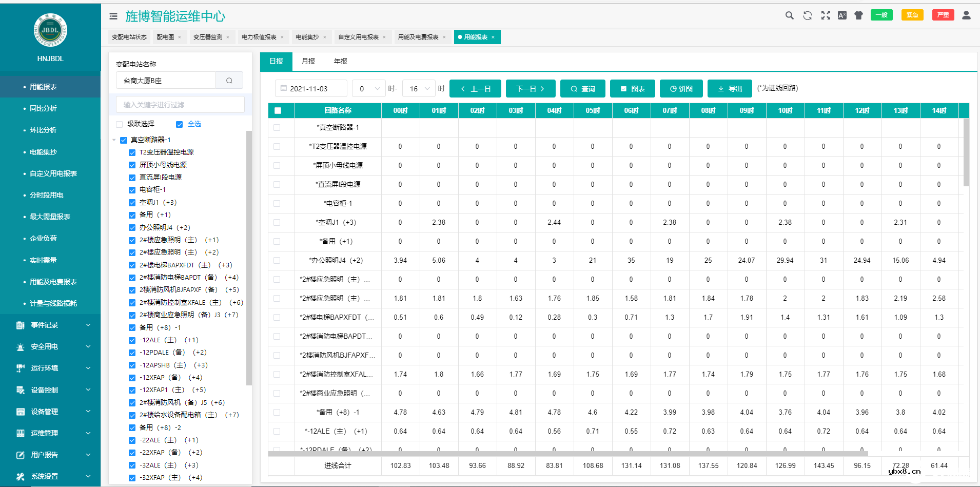The height and width of the screenshot is (487, 980).
Task: Switch to the 月报 tab
Action: coord(307,61)
